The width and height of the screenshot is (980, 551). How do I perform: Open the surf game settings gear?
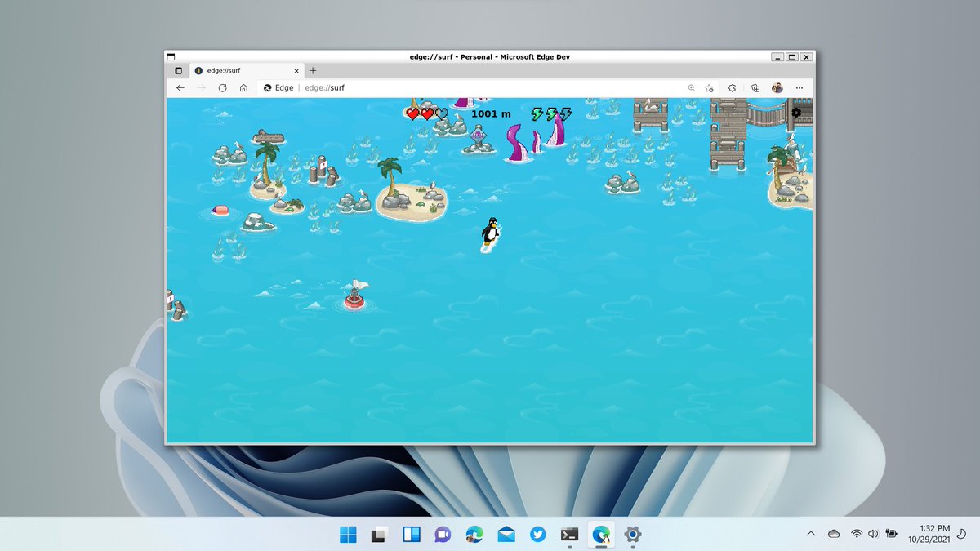pyautogui.click(x=796, y=113)
